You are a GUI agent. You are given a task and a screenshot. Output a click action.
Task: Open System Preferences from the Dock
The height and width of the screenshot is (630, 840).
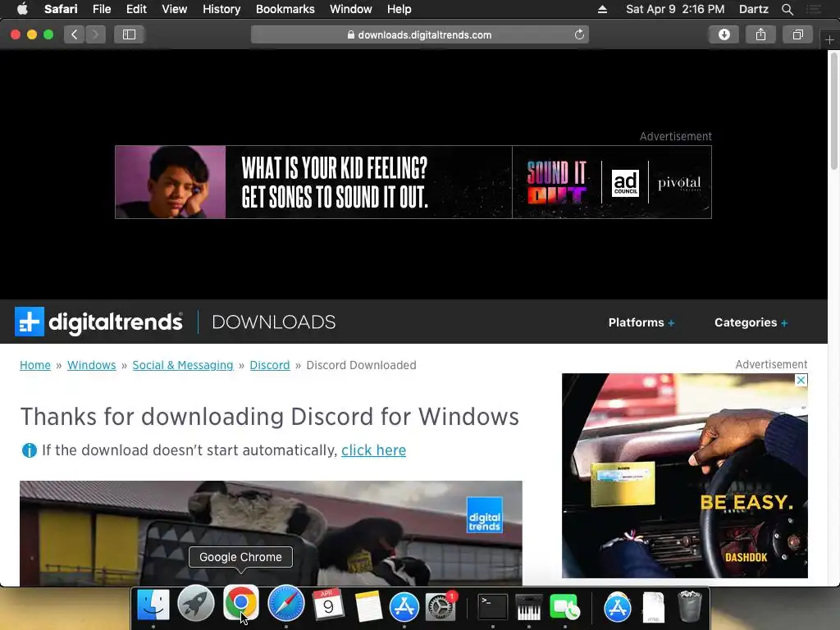point(441,606)
